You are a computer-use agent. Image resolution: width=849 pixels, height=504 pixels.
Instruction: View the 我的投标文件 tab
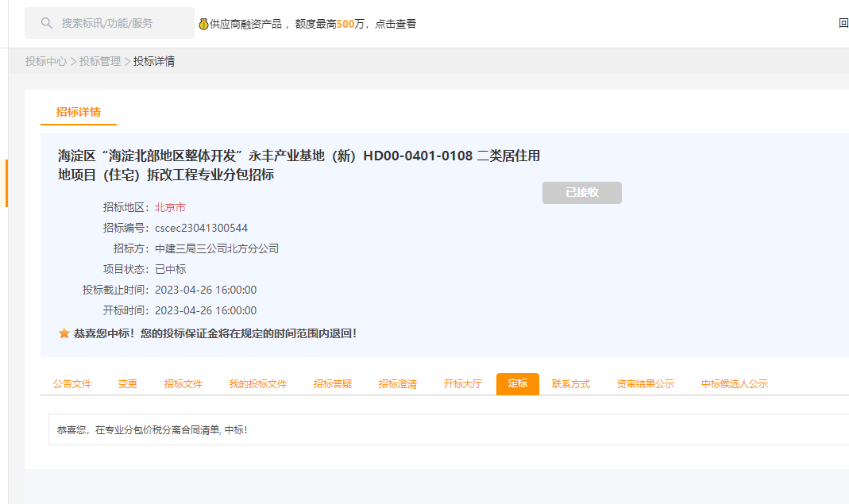tap(258, 384)
